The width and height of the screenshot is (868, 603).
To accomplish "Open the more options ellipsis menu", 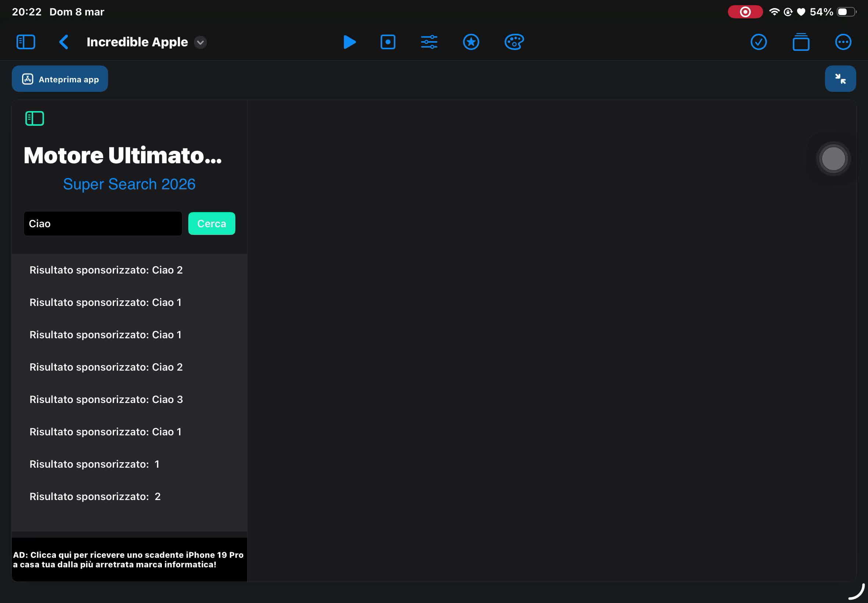I will click(843, 42).
